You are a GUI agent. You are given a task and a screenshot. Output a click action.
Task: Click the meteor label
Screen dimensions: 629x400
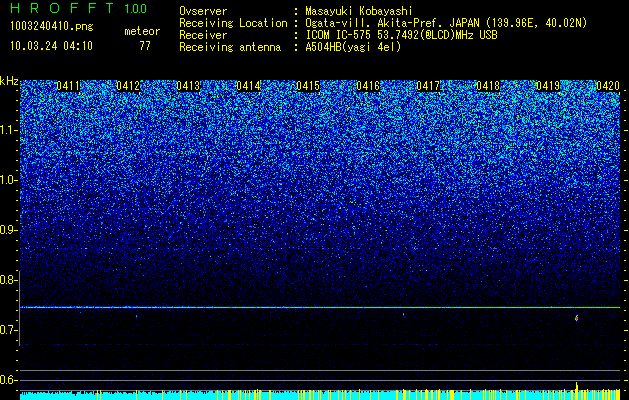coord(142,31)
